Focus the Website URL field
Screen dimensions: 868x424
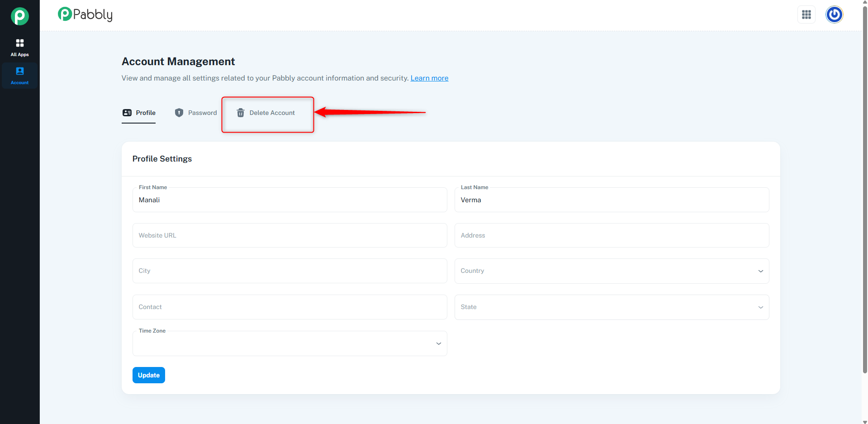[x=289, y=235]
